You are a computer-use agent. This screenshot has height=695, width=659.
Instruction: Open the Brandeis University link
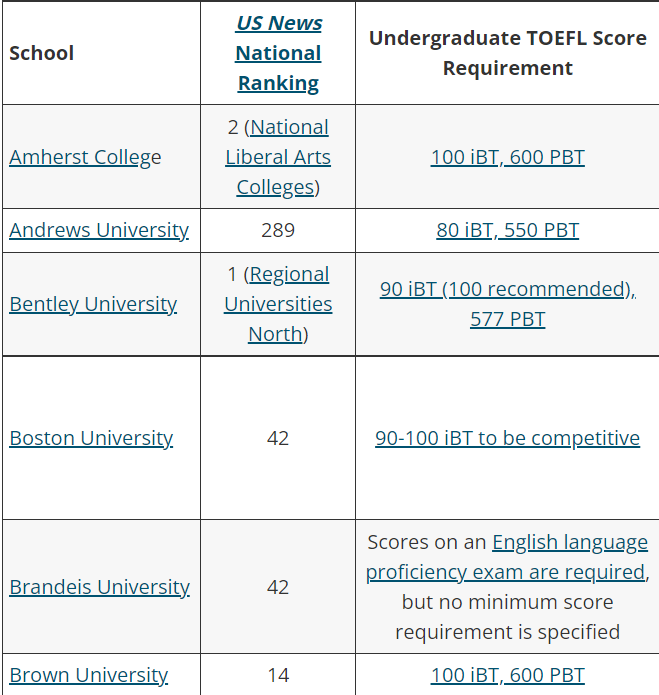99,587
